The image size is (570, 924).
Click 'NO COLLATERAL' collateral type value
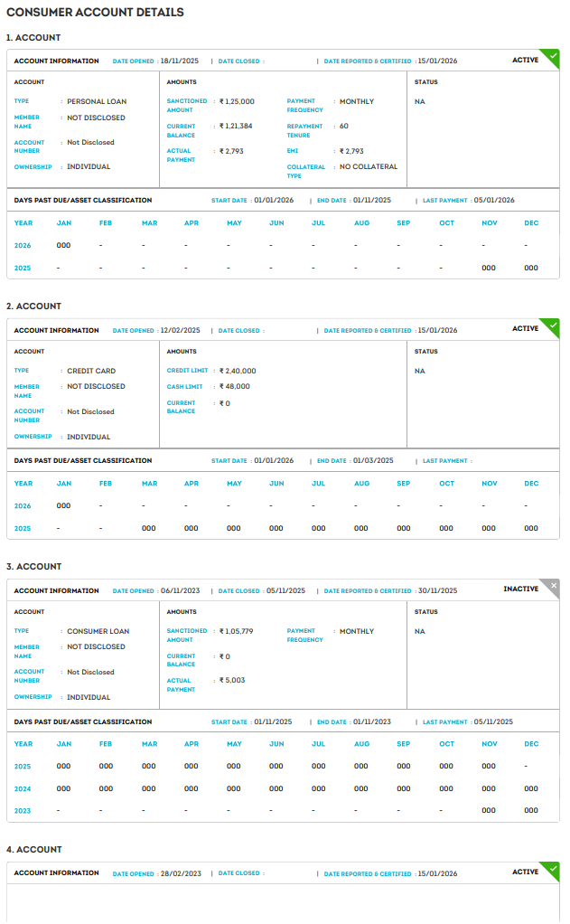(x=369, y=166)
